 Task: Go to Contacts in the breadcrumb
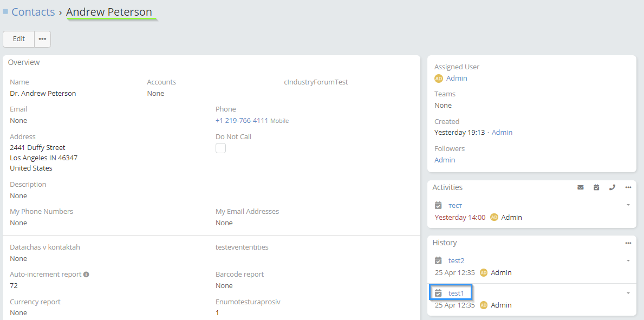pos(33,12)
